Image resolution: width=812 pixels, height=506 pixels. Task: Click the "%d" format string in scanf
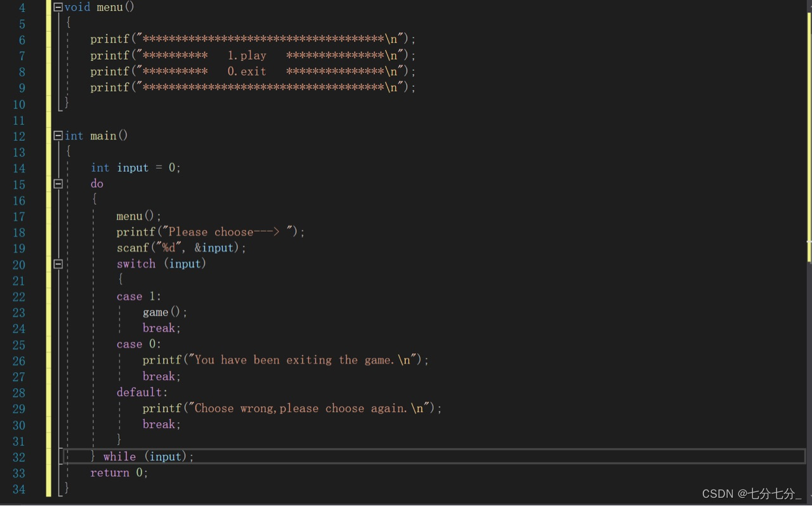(x=168, y=248)
